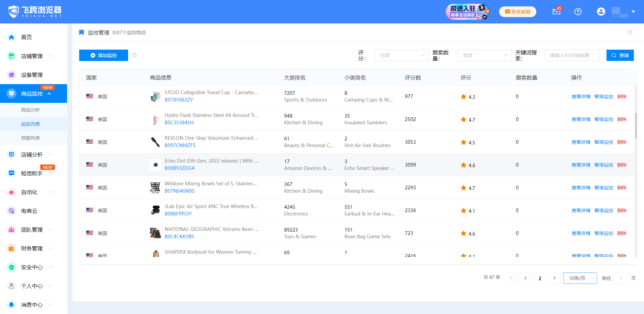Screen dimensions: 644x314
Task: Click the home icon in sidebar
Action: click(x=11, y=37)
